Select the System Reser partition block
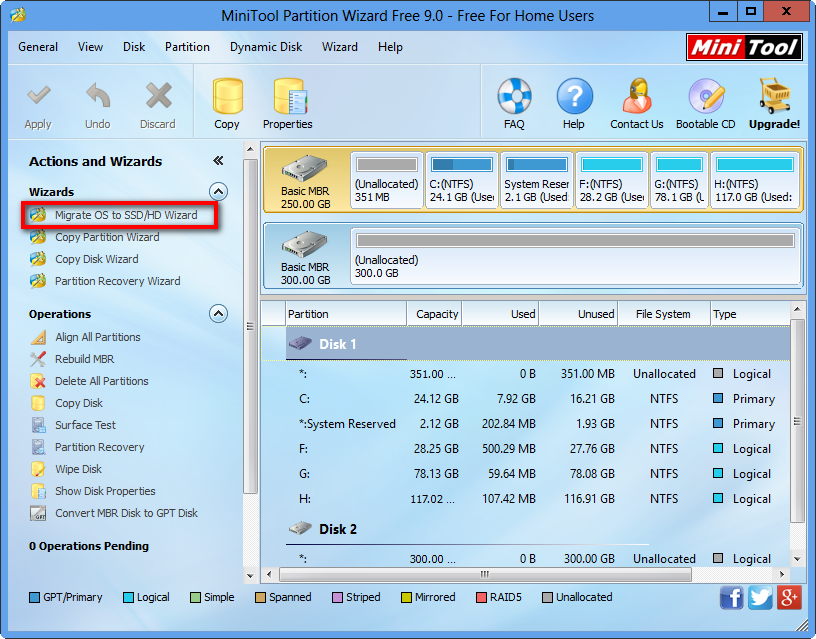The width and height of the screenshot is (816, 639). point(537,180)
